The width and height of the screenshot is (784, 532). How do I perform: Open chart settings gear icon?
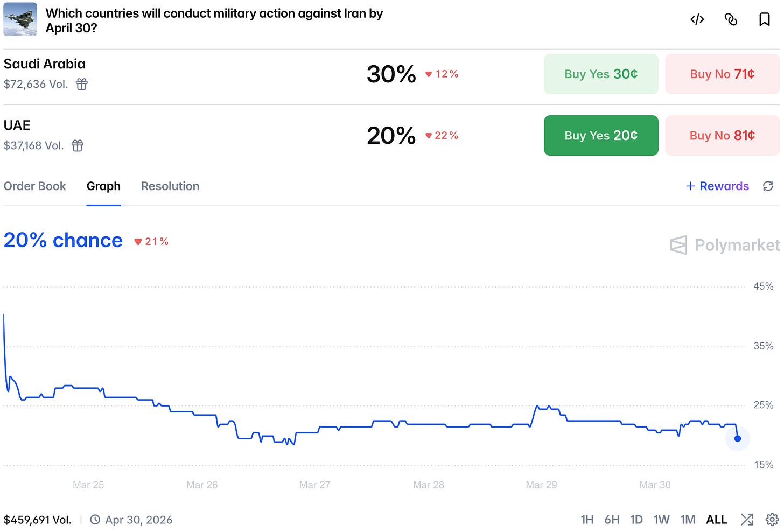pyautogui.click(x=772, y=520)
